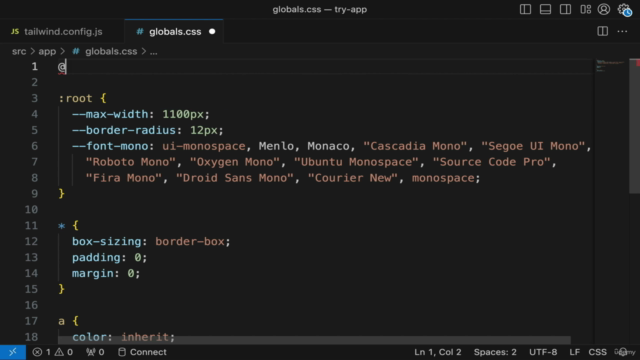
Task: Change end of line sequence LF
Action: tap(574, 352)
